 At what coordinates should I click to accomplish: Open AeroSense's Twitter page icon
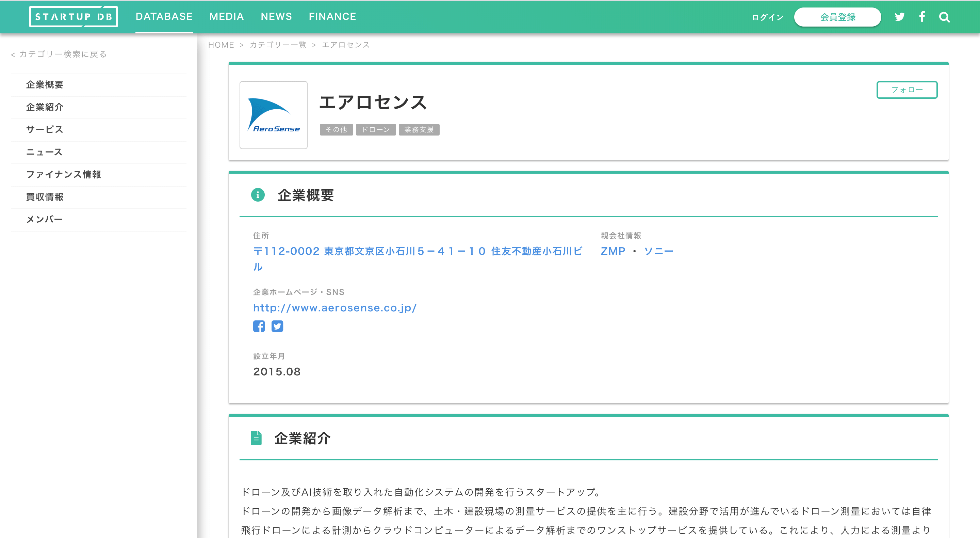(277, 326)
